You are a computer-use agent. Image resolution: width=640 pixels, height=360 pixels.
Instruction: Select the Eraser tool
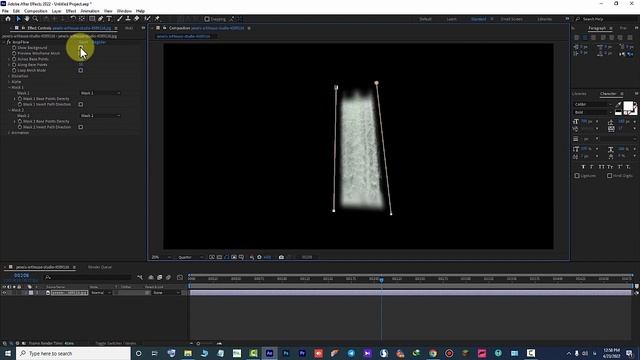coord(136,19)
